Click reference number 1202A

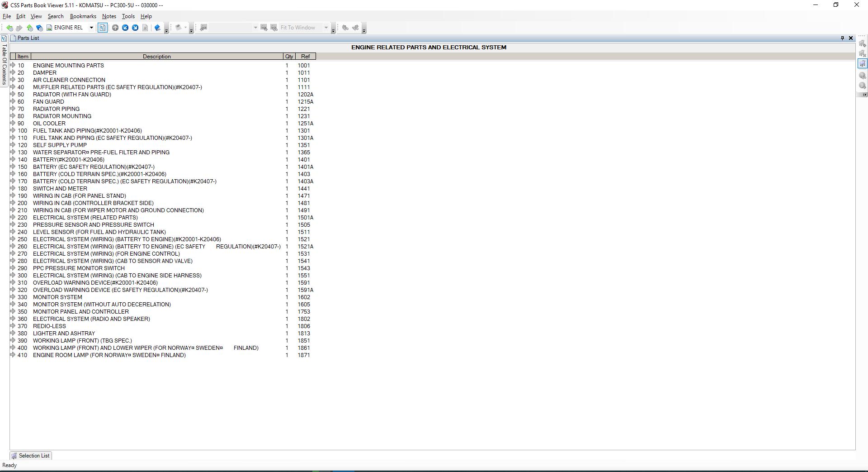pos(305,95)
